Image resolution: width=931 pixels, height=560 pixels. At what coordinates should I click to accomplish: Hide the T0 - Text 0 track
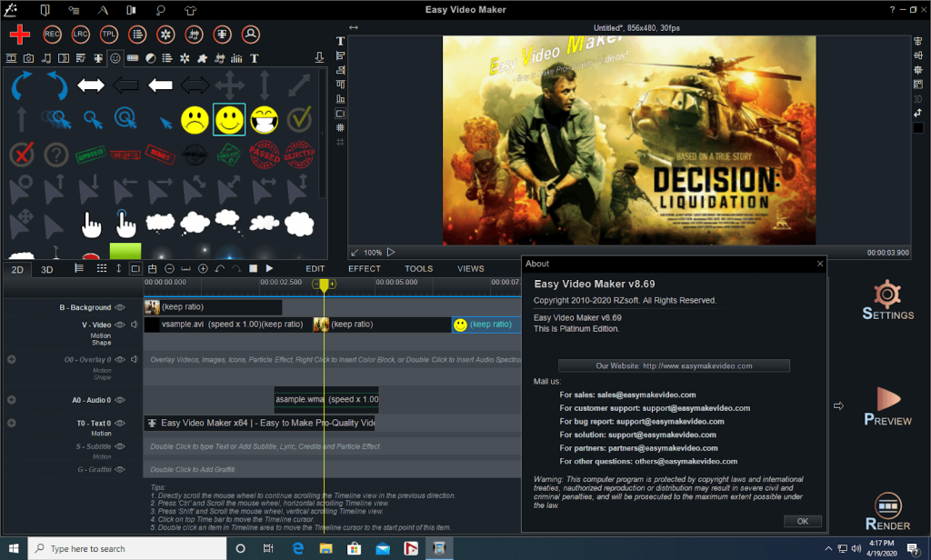(x=120, y=422)
